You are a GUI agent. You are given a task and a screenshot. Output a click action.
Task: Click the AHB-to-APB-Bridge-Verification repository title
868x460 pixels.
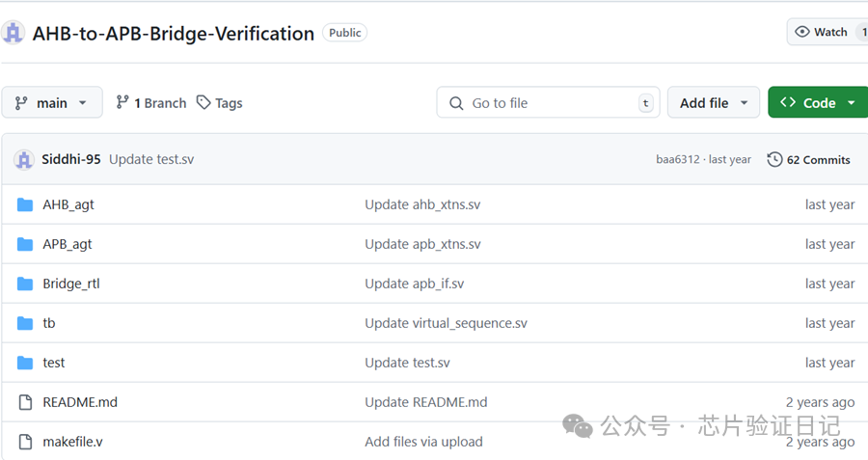pyautogui.click(x=174, y=33)
